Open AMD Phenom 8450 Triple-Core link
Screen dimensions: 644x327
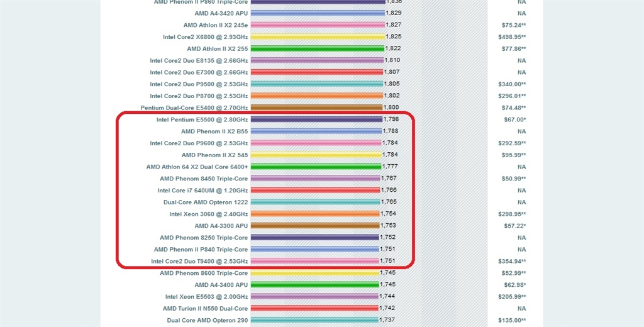point(204,179)
